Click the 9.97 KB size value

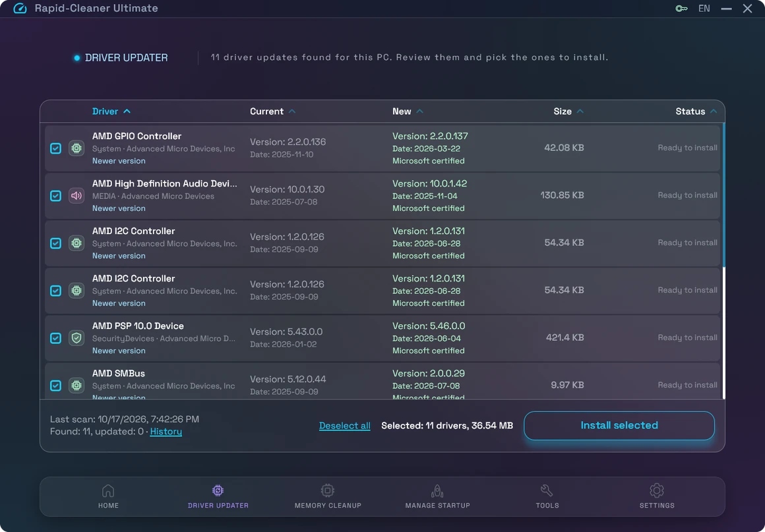coord(567,385)
